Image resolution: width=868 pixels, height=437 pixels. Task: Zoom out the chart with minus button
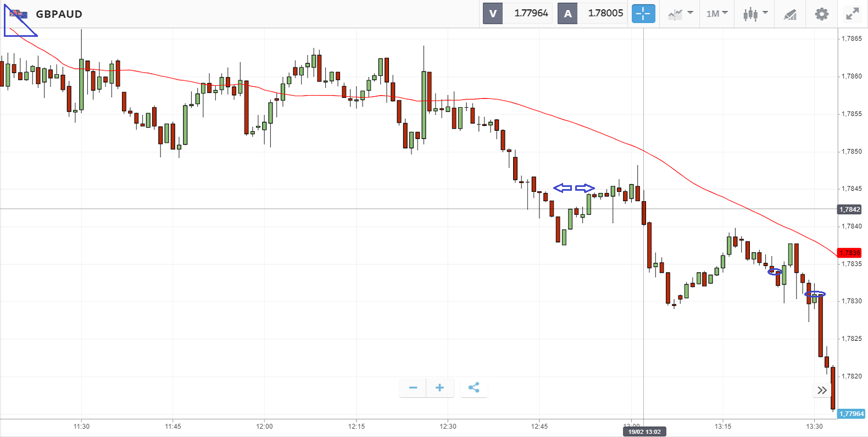click(x=413, y=388)
